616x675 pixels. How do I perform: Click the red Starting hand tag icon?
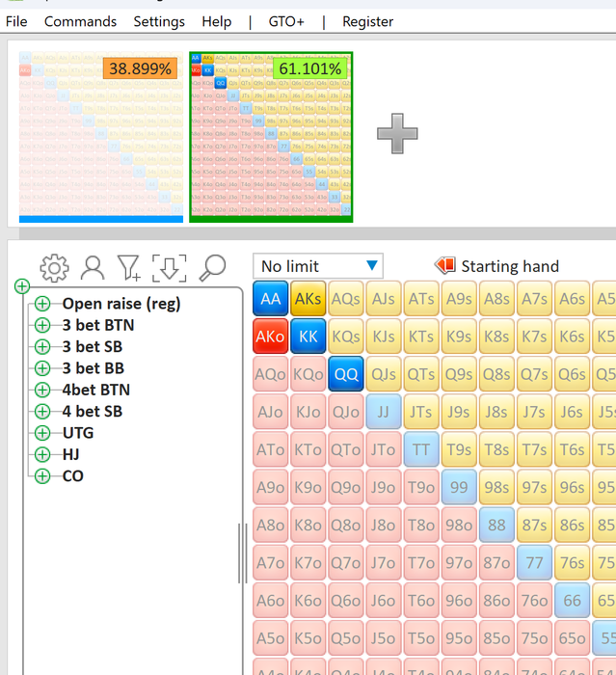pyautogui.click(x=445, y=266)
